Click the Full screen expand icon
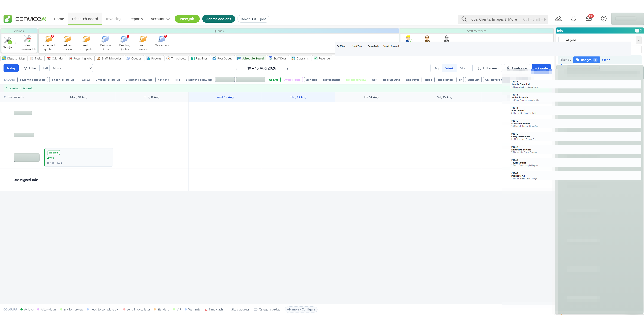This screenshot has width=644, height=315. pyautogui.click(x=479, y=68)
